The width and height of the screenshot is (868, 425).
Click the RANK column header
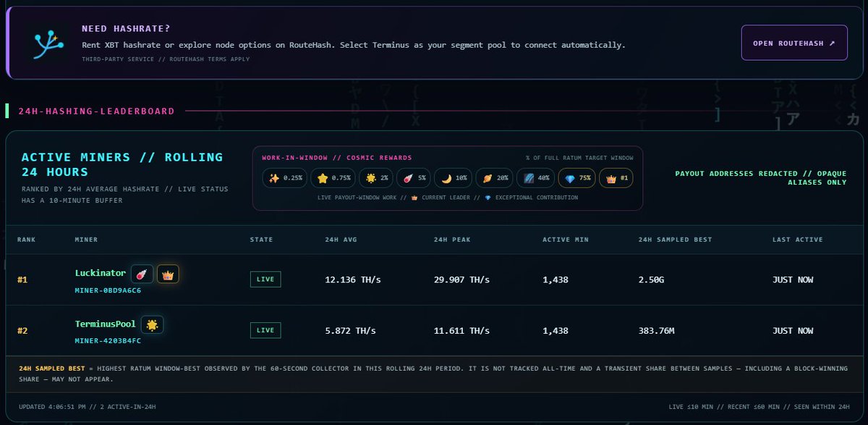[27, 239]
